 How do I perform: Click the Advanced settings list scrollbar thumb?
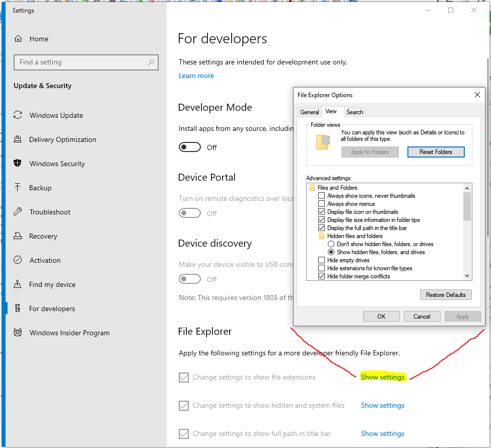pyautogui.click(x=467, y=206)
